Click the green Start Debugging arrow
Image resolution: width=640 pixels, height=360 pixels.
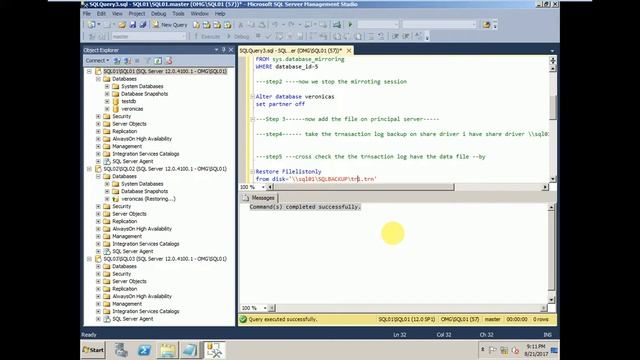point(350,25)
